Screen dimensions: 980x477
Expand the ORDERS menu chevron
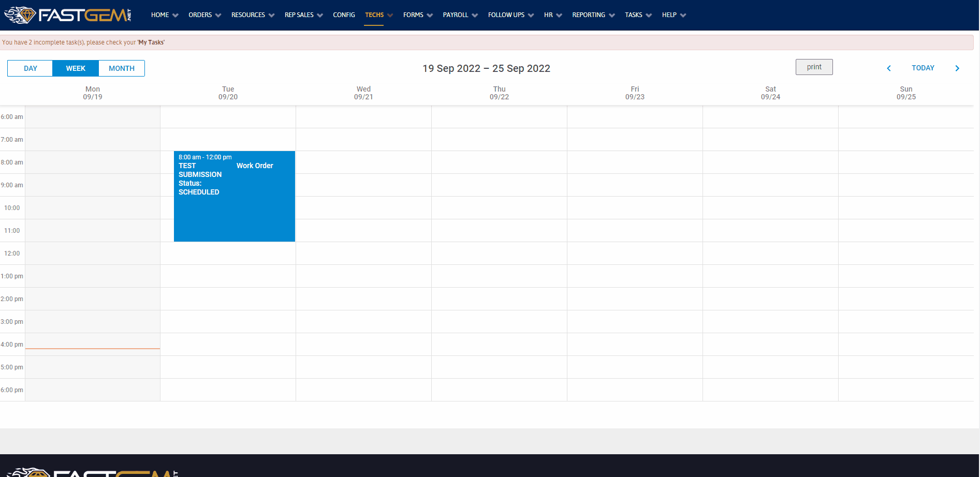(x=218, y=16)
